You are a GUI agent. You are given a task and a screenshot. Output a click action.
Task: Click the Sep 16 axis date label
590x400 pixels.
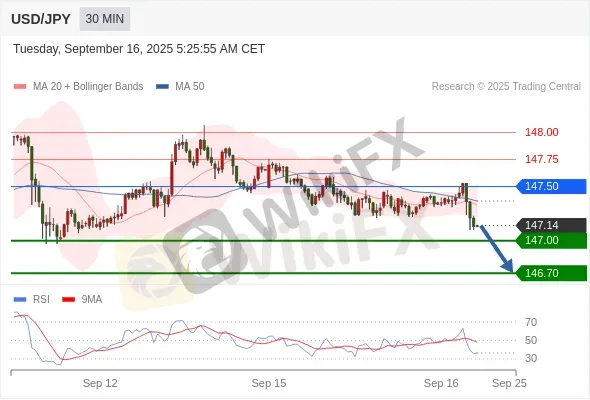pos(441,383)
